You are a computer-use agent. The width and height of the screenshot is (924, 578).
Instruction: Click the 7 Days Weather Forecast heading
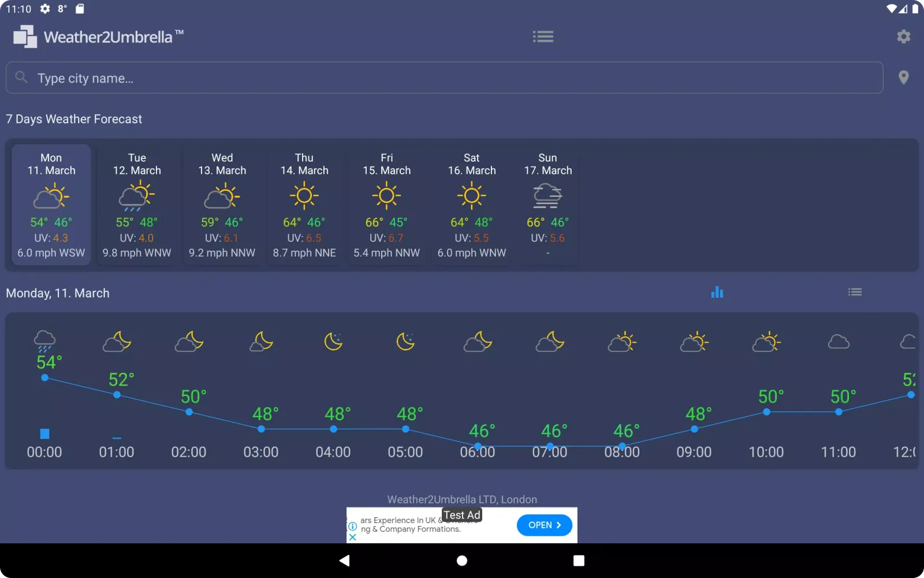(74, 119)
